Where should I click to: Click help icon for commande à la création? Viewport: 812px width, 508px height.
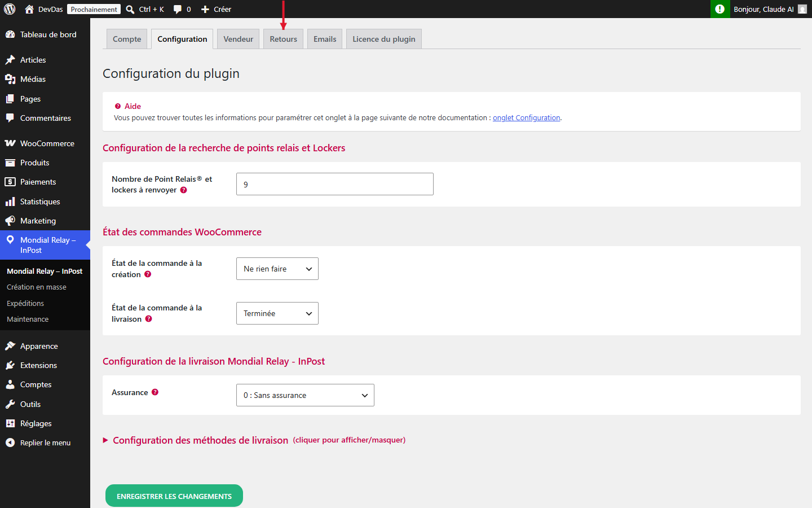click(148, 274)
